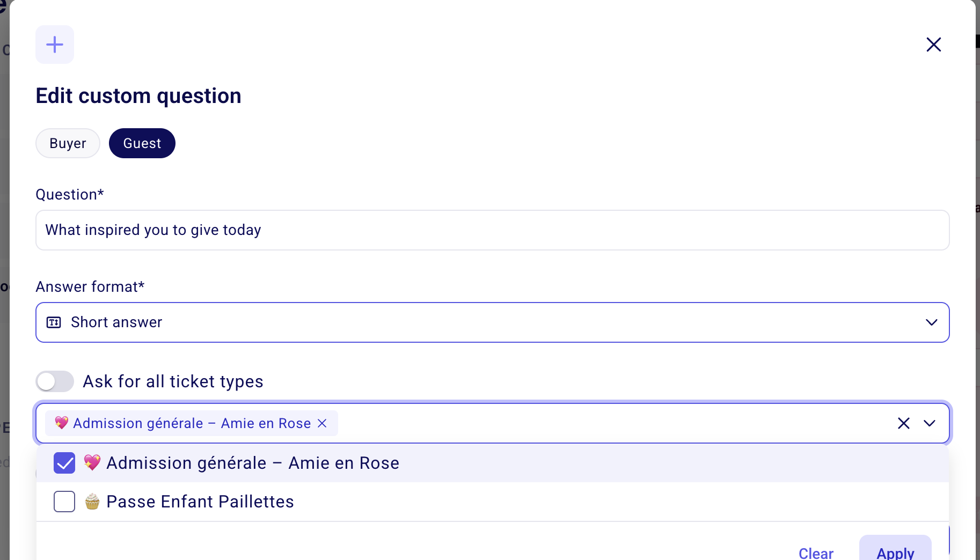Click the plus icon above the title
Screen dimensions: 980x560
pyautogui.click(x=55, y=45)
